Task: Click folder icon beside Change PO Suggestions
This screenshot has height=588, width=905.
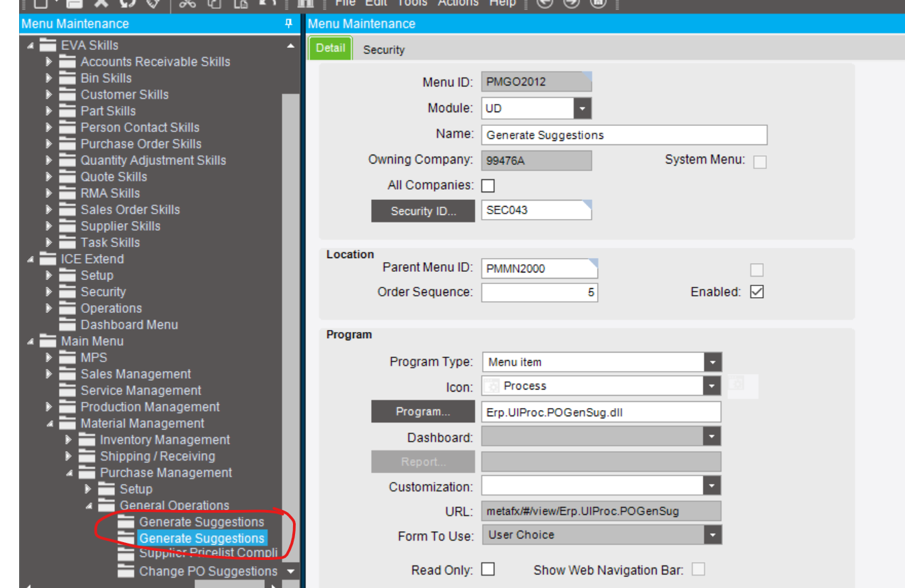Action: tap(126, 571)
